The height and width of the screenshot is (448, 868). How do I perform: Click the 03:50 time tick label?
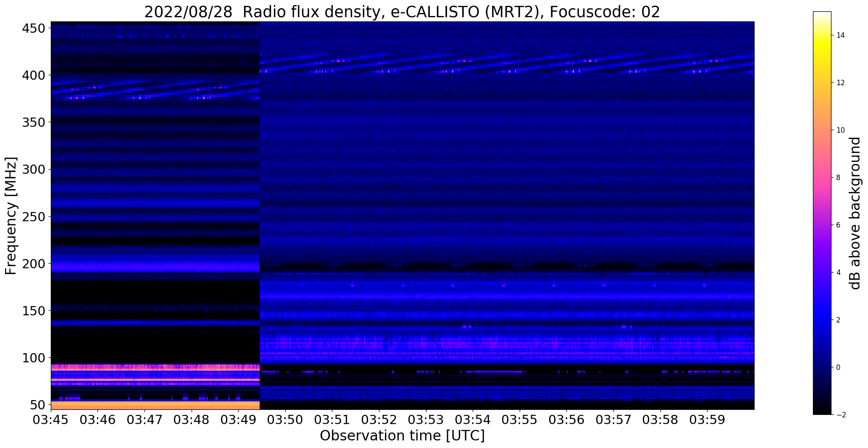pos(286,419)
